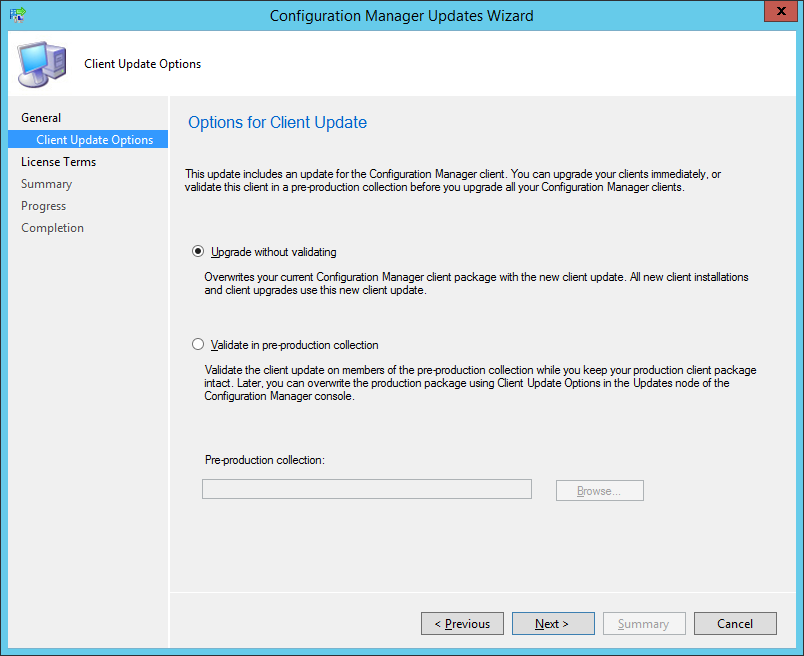Click the Summary button at bottom
Viewport: 804px width, 656px height.
644,623
